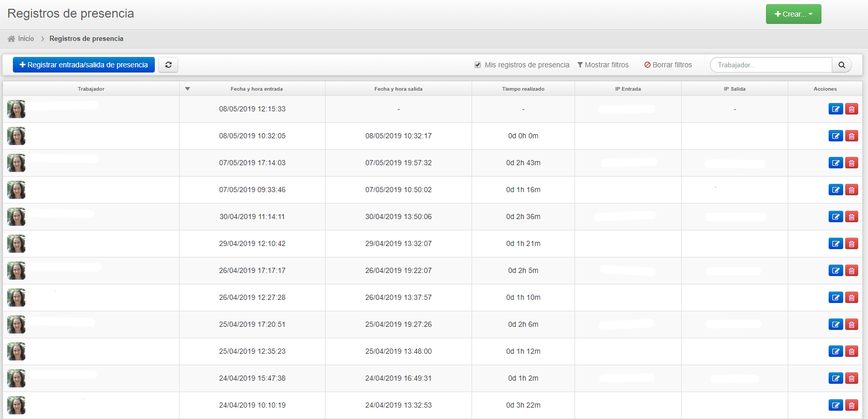Viewport: 868px width, 419px height.
Task: Sort by Trabajador column header
Action: (91, 89)
